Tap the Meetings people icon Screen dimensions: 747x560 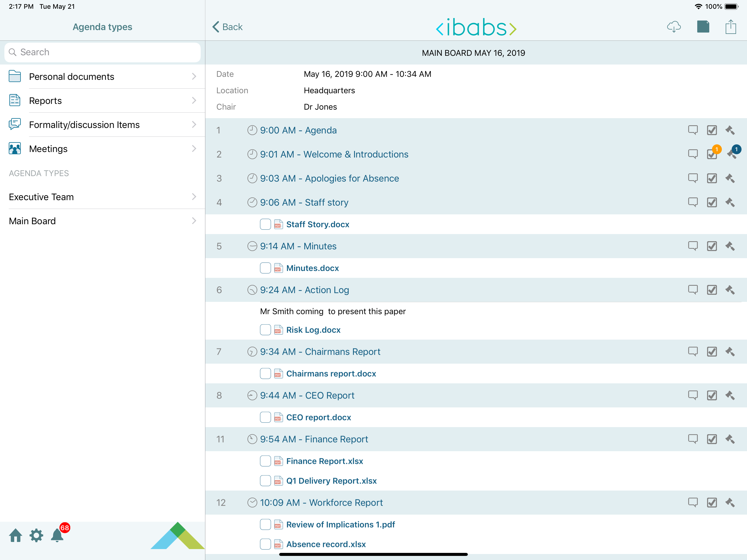click(x=14, y=148)
